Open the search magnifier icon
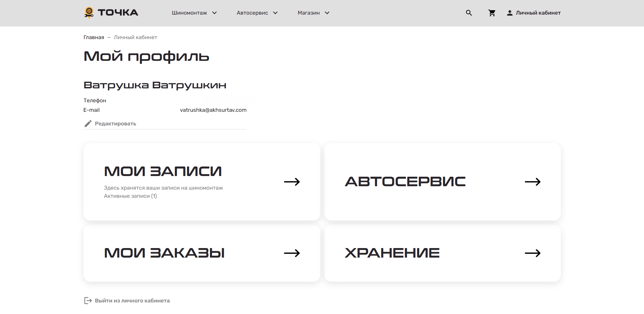 click(469, 13)
